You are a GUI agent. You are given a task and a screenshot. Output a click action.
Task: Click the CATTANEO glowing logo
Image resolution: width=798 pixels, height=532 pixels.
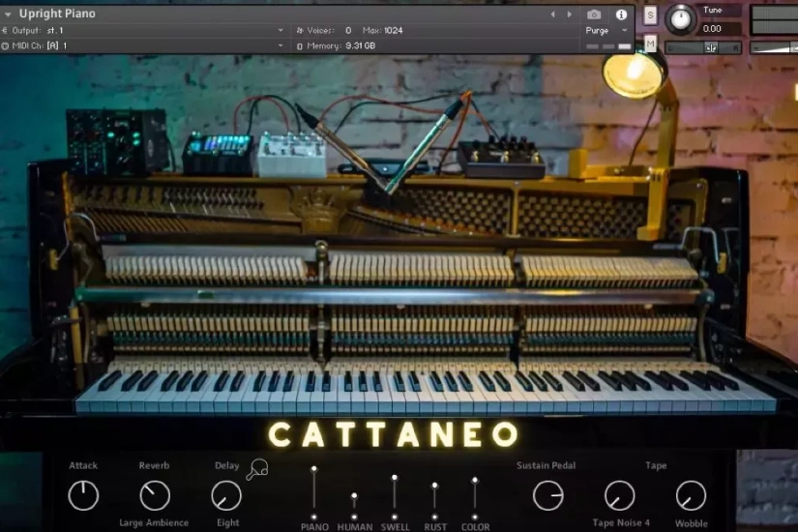(x=394, y=434)
